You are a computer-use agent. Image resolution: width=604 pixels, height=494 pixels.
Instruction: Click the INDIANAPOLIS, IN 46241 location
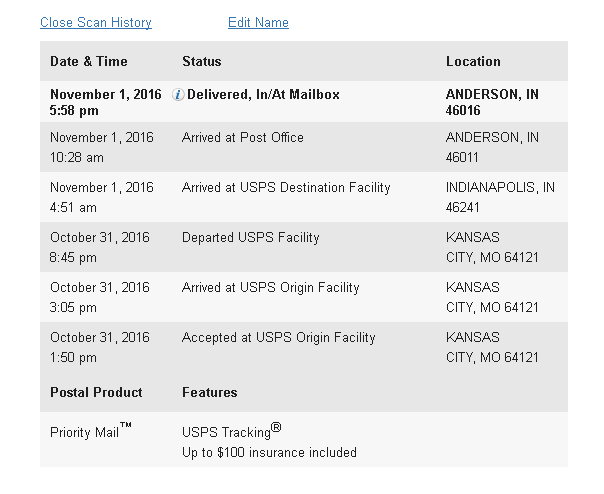[x=500, y=197]
